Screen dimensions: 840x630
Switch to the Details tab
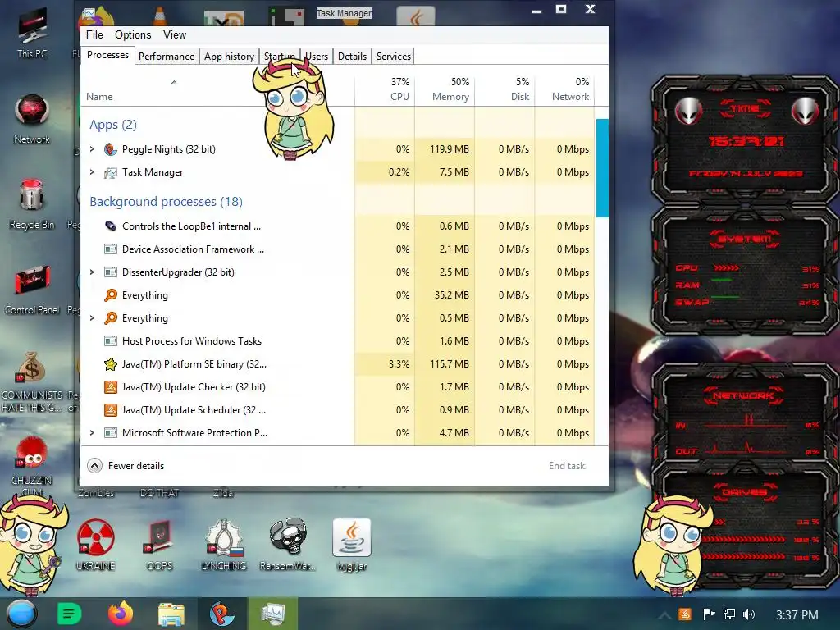pos(352,57)
